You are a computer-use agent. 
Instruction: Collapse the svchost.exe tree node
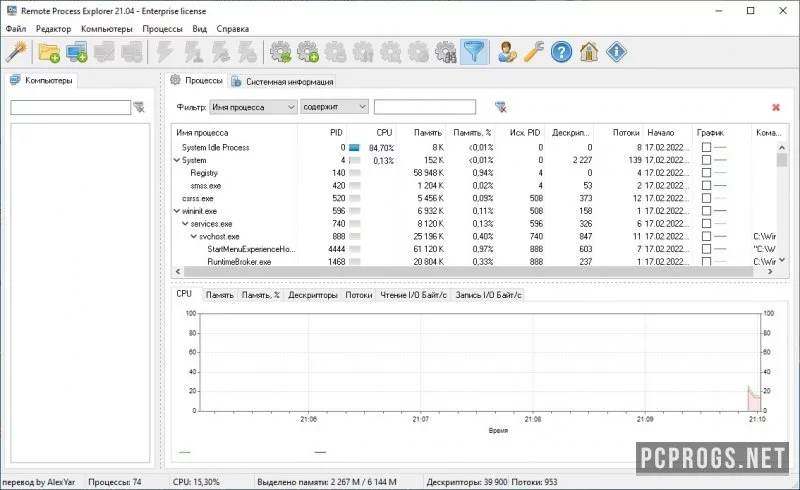click(x=194, y=236)
